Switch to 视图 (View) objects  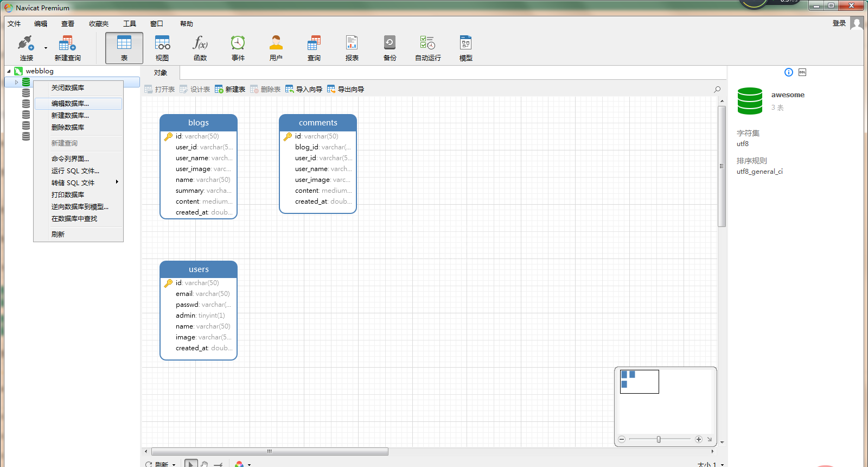click(x=162, y=48)
